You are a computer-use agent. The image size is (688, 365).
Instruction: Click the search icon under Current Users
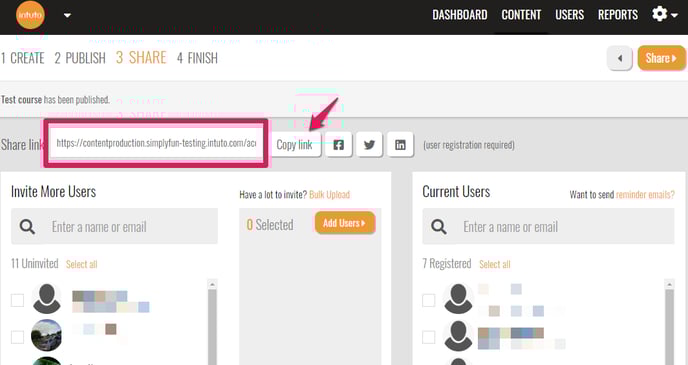tap(439, 227)
